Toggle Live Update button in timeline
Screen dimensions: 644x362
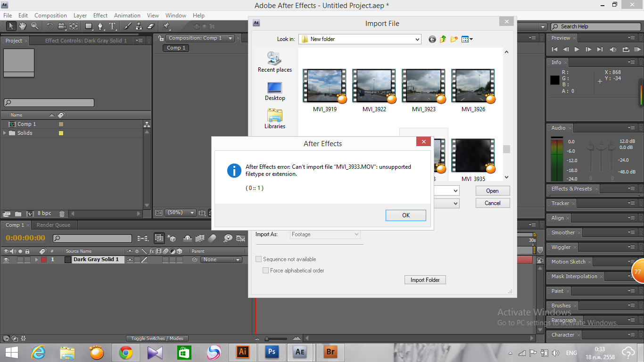pos(159,239)
